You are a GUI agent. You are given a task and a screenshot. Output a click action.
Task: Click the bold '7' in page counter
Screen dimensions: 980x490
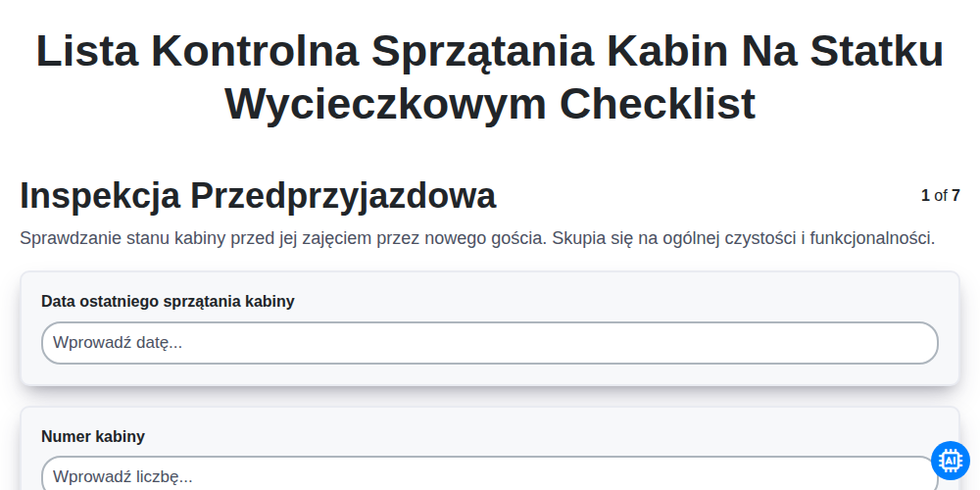pyautogui.click(x=955, y=196)
